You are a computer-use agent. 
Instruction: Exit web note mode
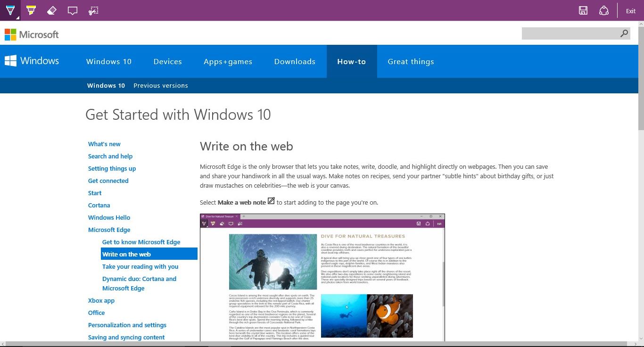pyautogui.click(x=631, y=11)
